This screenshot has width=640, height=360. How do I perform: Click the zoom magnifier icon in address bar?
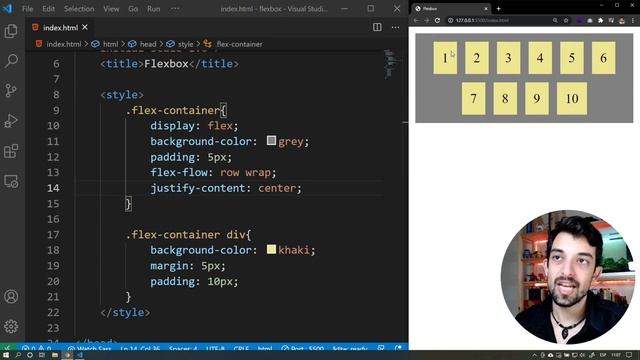click(x=555, y=20)
